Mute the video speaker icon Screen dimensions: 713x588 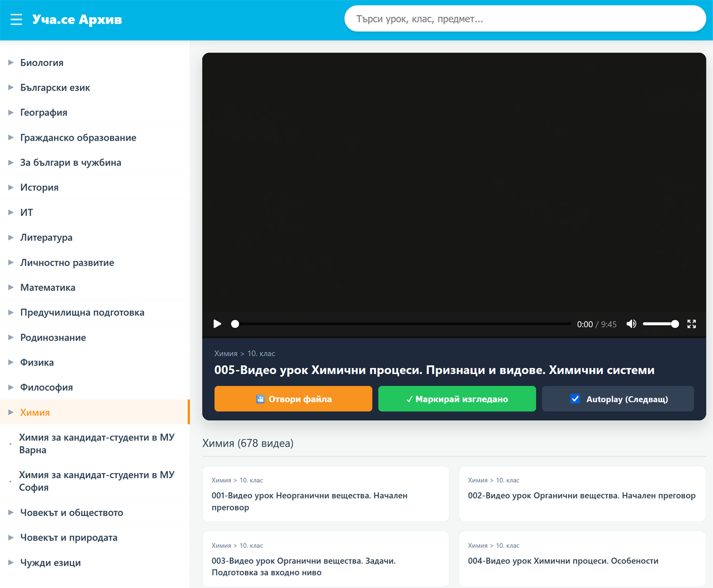631,324
